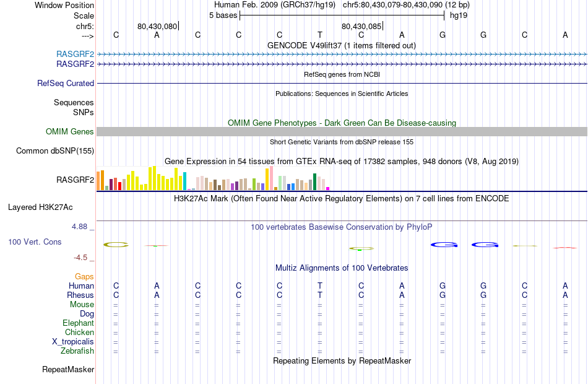The image size is (588, 384).
Task: Select the Mouse species alignment label
Action: tap(82, 305)
